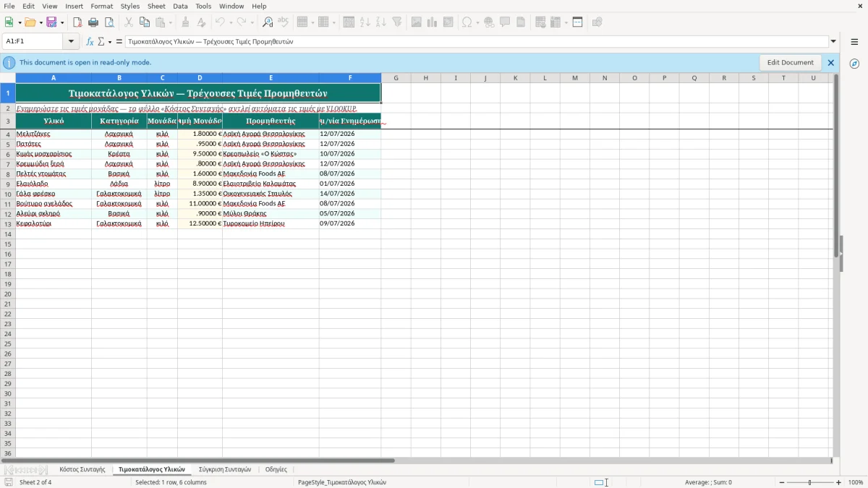Viewport: 868px width, 488px height.
Task: Expand the Save options dropdown arrow
Action: click(x=62, y=22)
